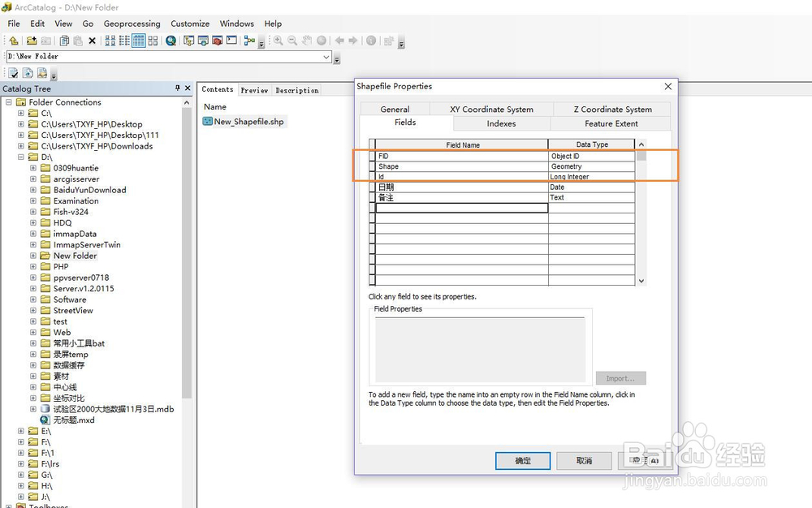The image size is (812, 508).
Task: Open the General tab
Action: (x=395, y=110)
